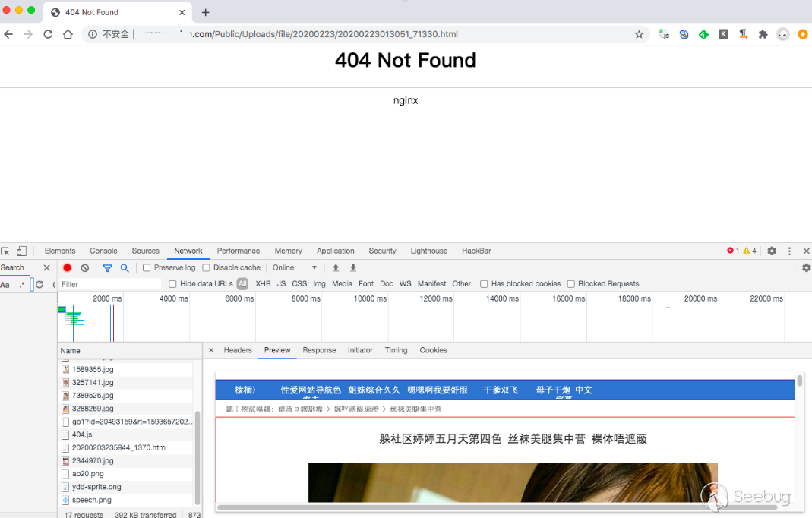Open DevTools more options menu
812x518 pixels.
click(789, 251)
